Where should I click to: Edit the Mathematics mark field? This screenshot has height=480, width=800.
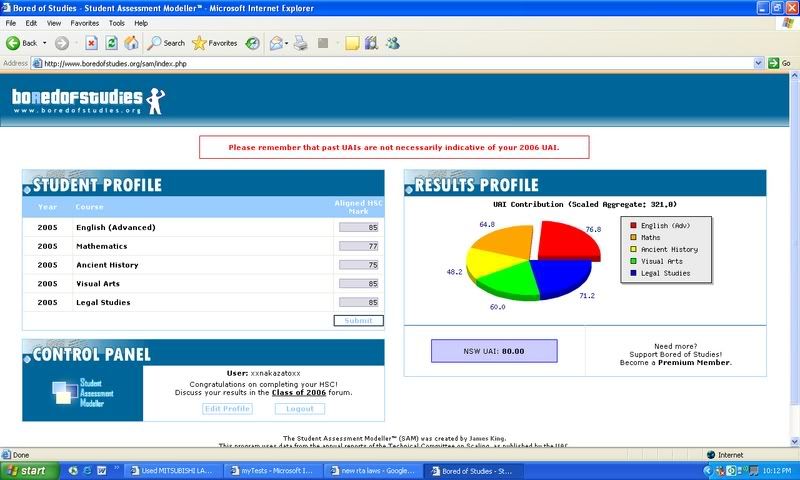pos(359,246)
